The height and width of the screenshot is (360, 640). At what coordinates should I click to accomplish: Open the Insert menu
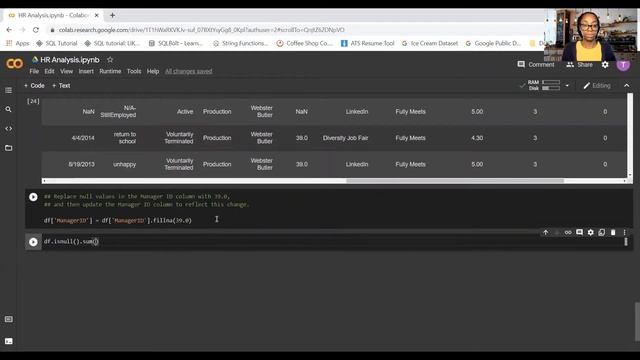86,71
